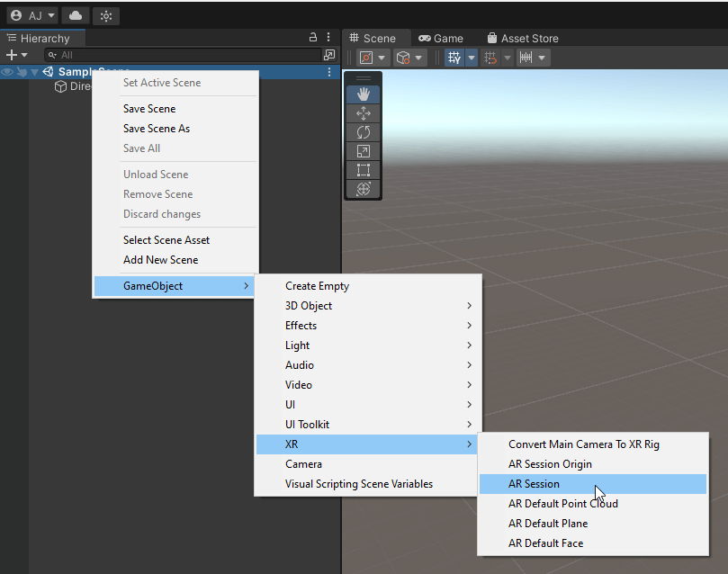
Task: Open the SampleScene row three-dot menu
Action: click(x=329, y=72)
